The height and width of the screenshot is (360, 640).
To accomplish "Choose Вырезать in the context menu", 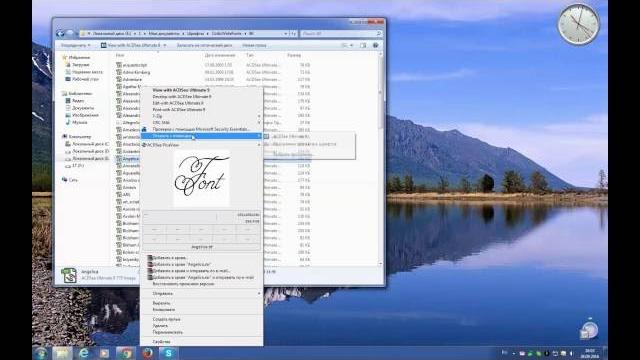I will [x=201, y=304].
